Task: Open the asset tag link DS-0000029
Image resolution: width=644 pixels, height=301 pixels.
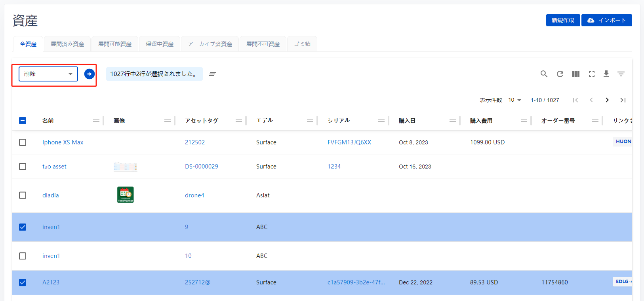Action: [x=201, y=167]
